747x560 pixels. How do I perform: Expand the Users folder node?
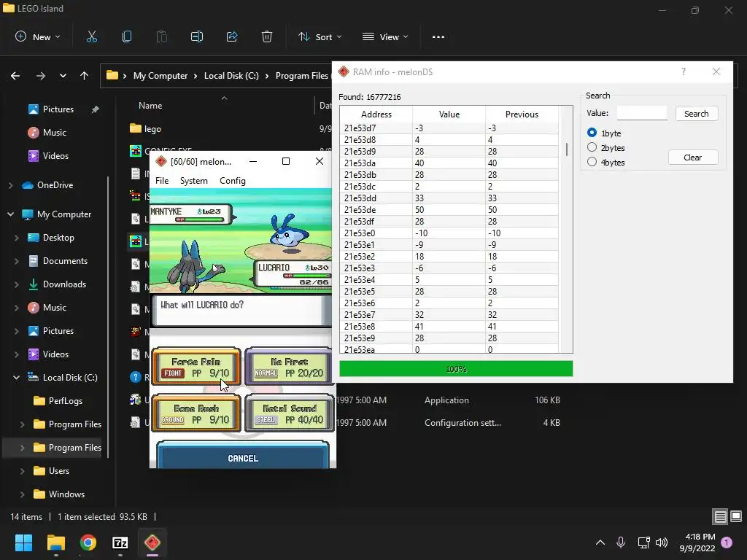[x=23, y=471]
